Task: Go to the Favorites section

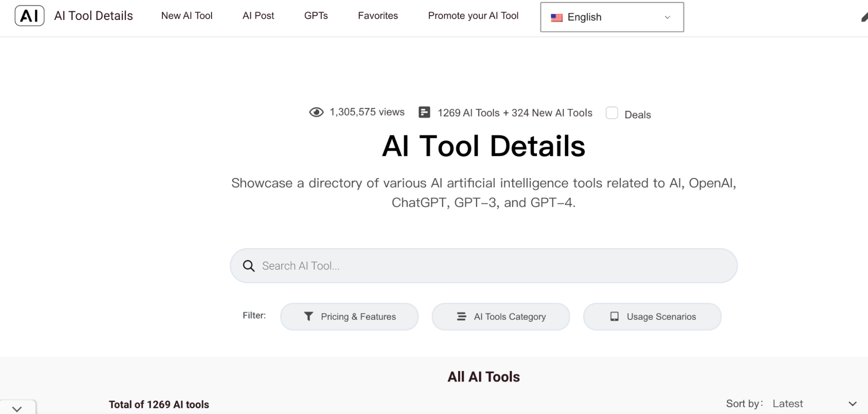Action: (377, 16)
